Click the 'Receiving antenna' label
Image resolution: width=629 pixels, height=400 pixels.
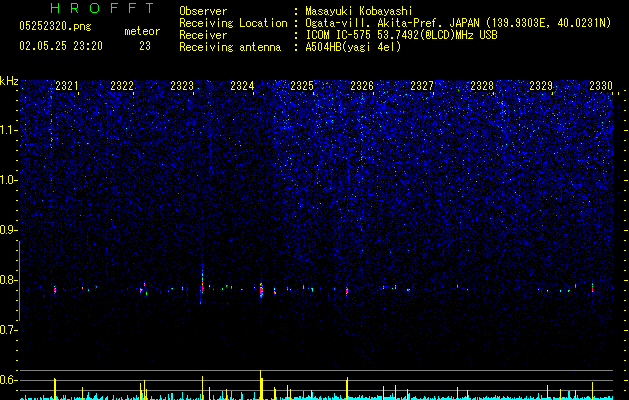[x=230, y=47]
